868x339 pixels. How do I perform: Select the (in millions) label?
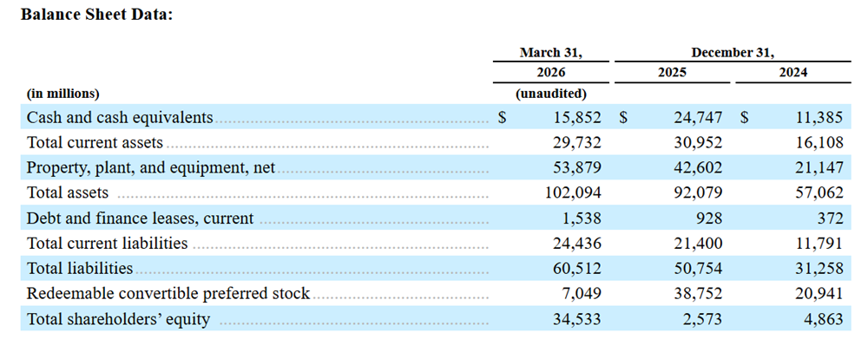tap(62, 94)
